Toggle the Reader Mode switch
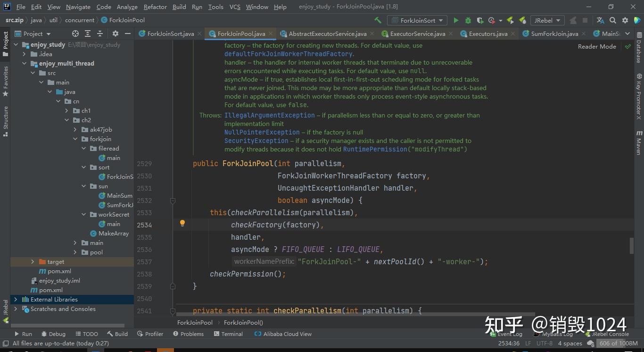This screenshot has width=644, height=352. click(597, 46)
